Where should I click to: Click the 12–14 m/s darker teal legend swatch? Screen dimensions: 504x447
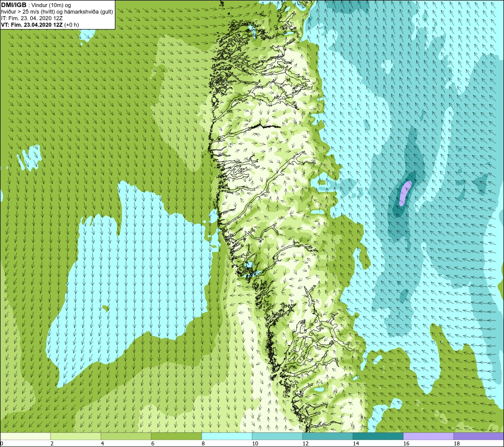click(328, 436)
